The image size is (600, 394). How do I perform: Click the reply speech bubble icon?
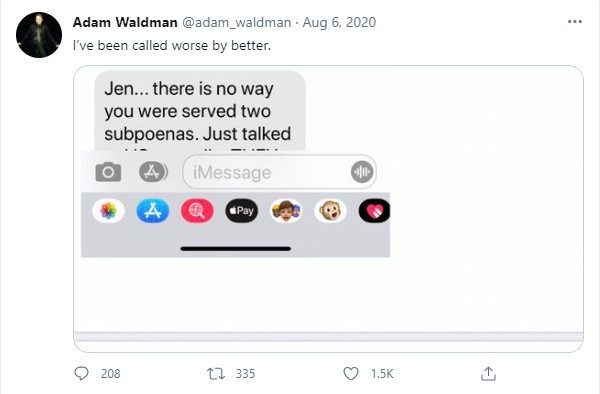coord(81,373)
